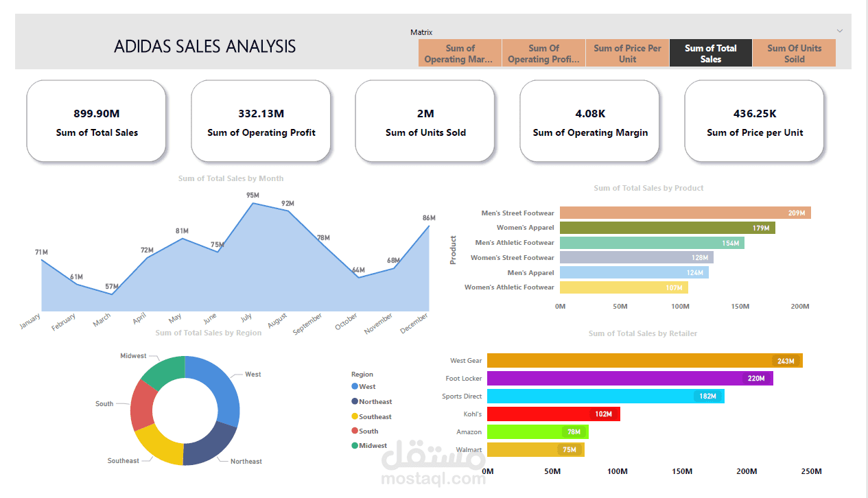Click the 2M Sum of Units Sold card

point(425,121)
